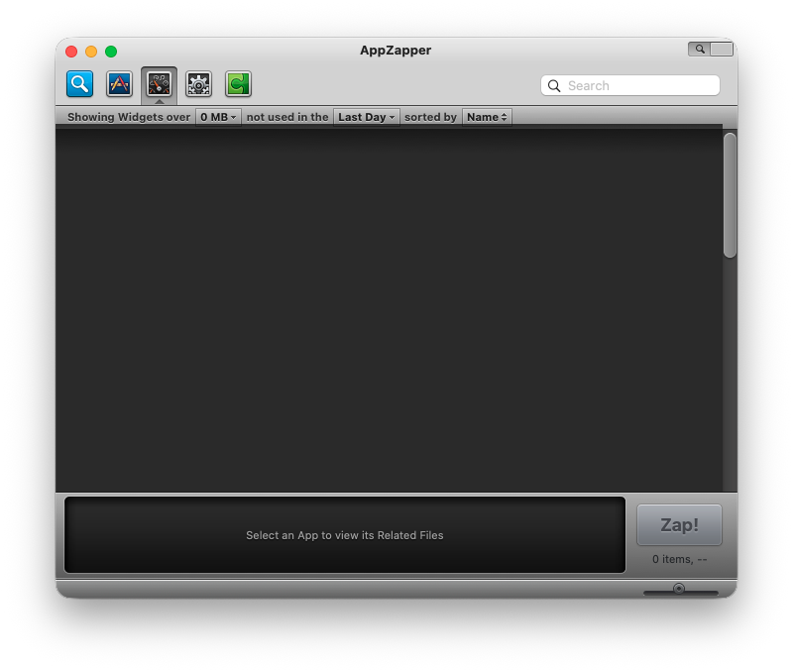793x672 pixels.
Task: Click the vertical scrollbar thumb
Action: [730, 195]
